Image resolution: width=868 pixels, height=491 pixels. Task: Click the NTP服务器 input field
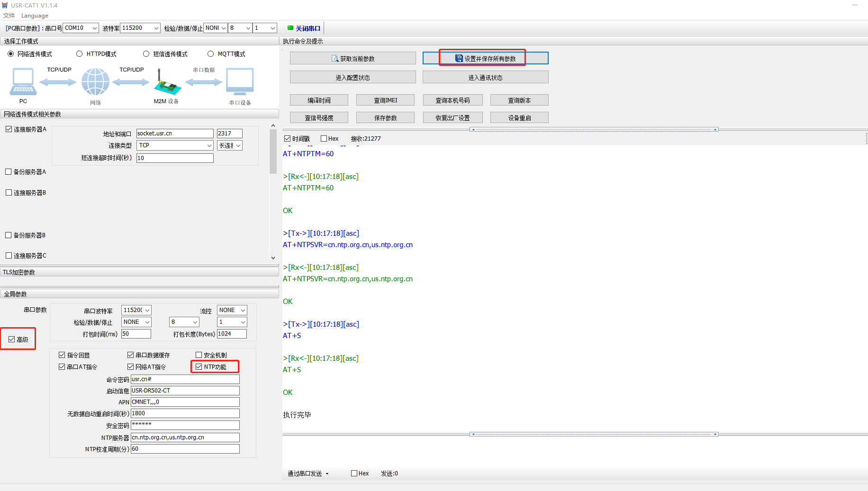click(185, 437)
